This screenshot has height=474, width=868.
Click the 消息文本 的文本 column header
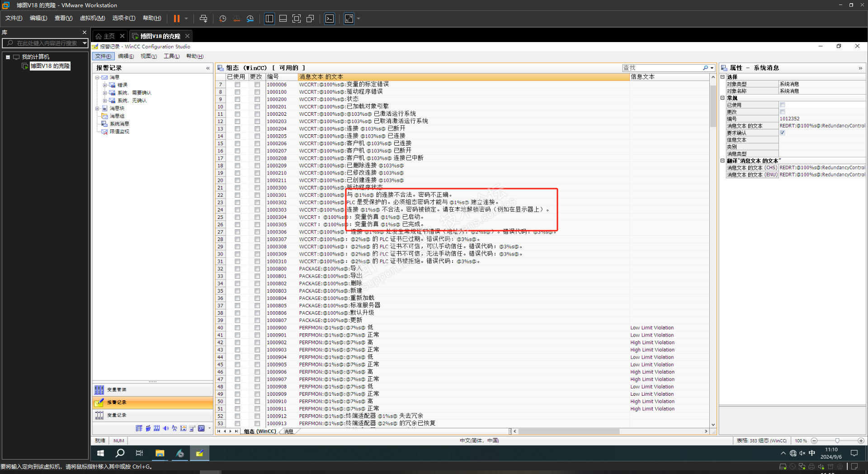point(463,77)
